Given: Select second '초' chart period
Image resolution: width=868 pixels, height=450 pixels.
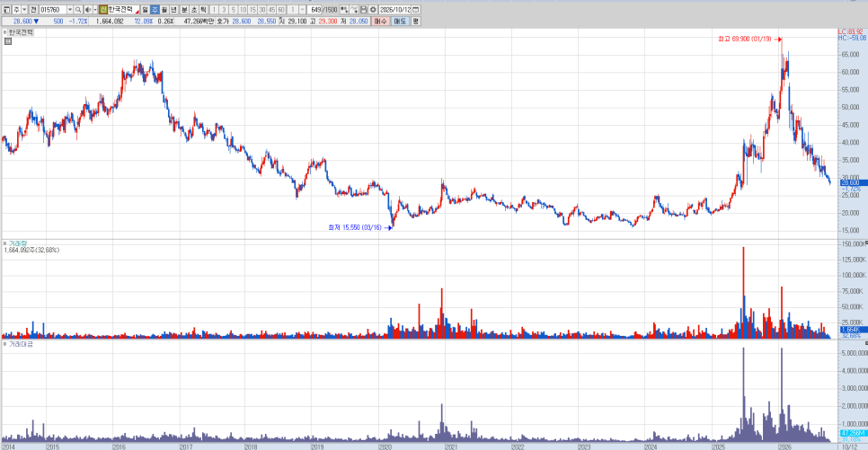Looking at the screenshot, I should click(194, 10).
